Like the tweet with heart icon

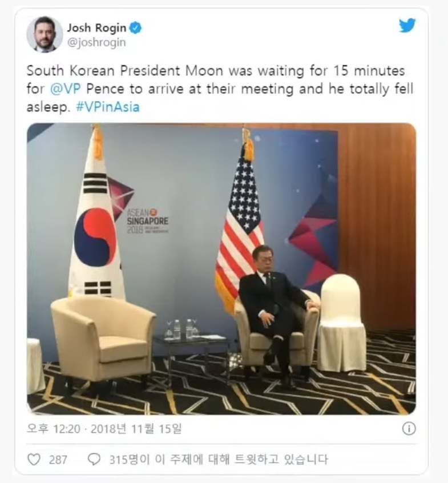(34, 460)
